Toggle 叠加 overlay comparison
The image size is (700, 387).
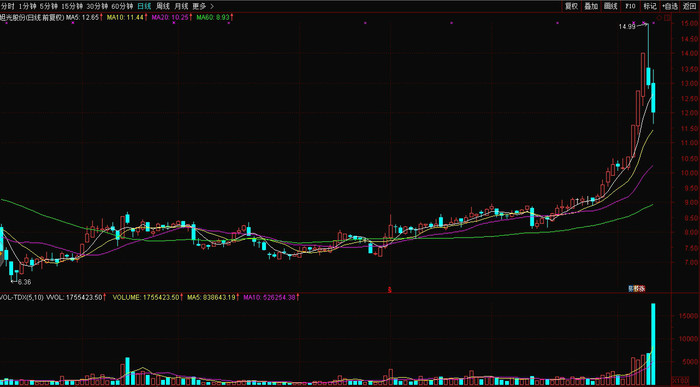(x=591, y=6)
